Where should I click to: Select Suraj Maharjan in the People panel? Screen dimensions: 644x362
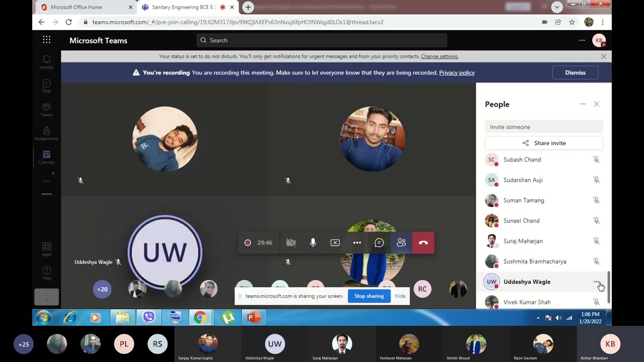click(542, 241)
